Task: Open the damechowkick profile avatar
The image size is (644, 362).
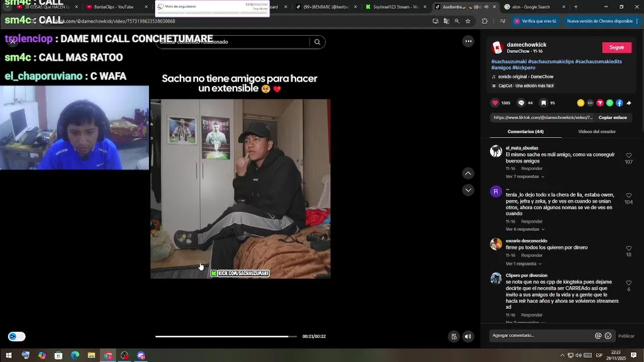Action: pyautogui.click(x=497, y=48)
